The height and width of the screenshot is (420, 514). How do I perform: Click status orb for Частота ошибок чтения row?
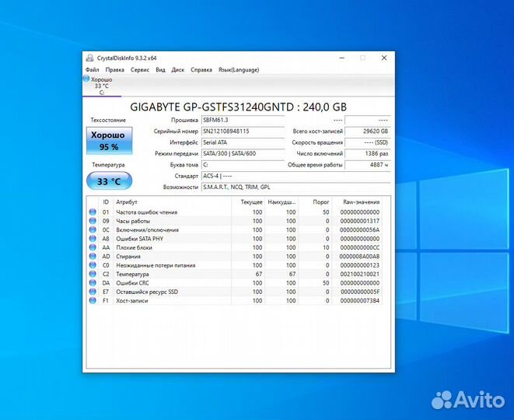point(93,212)
